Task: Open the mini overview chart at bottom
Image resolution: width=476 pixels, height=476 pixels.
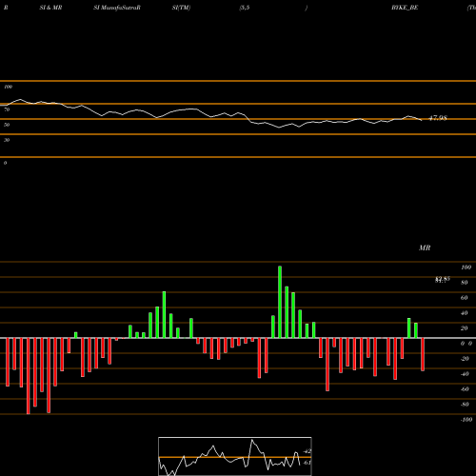Action: 235,456
